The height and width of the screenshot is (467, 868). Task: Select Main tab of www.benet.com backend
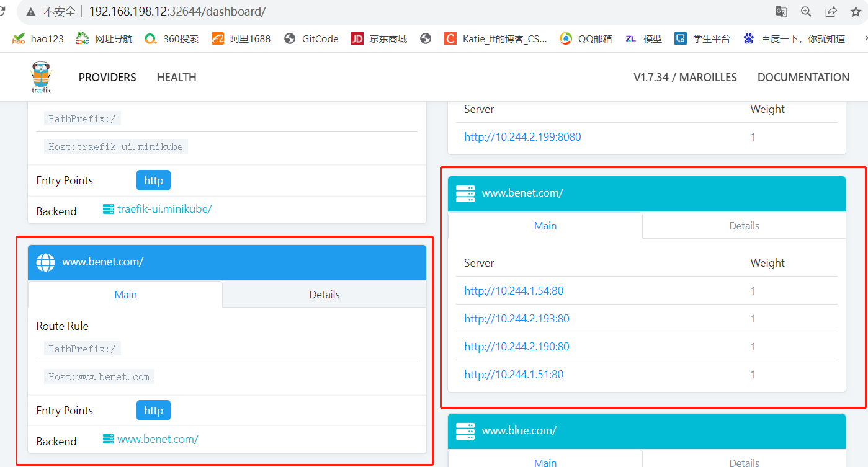pyautogui.click(x=545, y=226)
